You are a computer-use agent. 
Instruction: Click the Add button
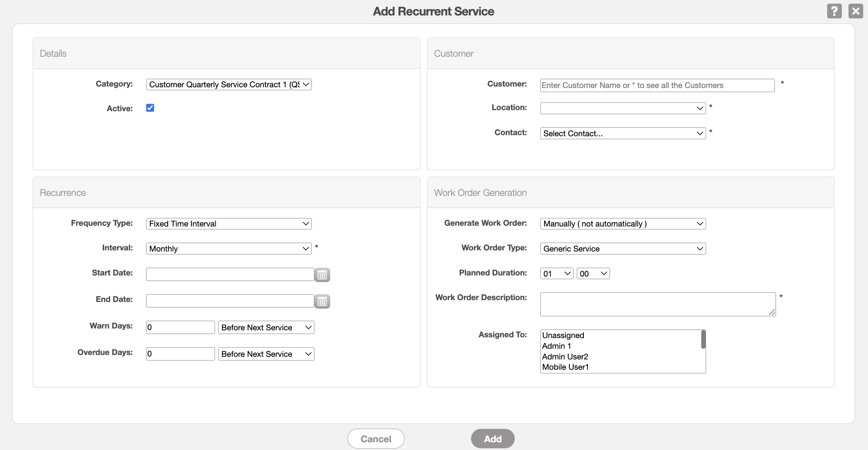pos(493,439)
